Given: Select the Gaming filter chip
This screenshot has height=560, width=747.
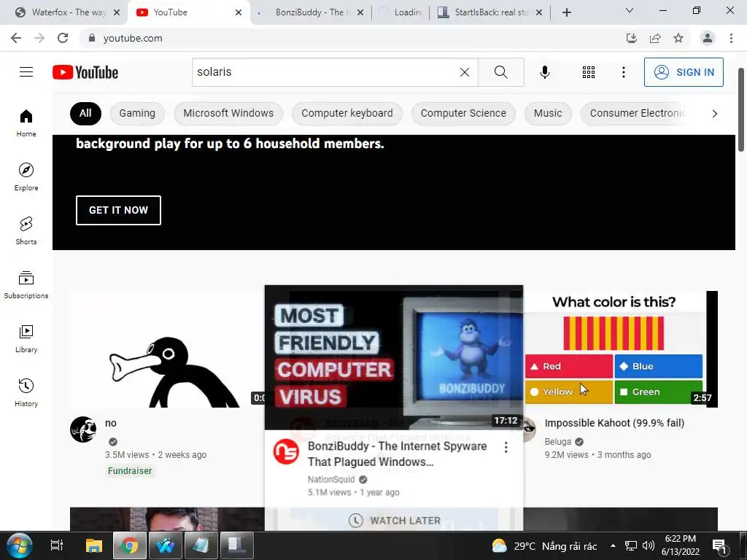Looking at the screenshot, I should [x=137, y=113].
